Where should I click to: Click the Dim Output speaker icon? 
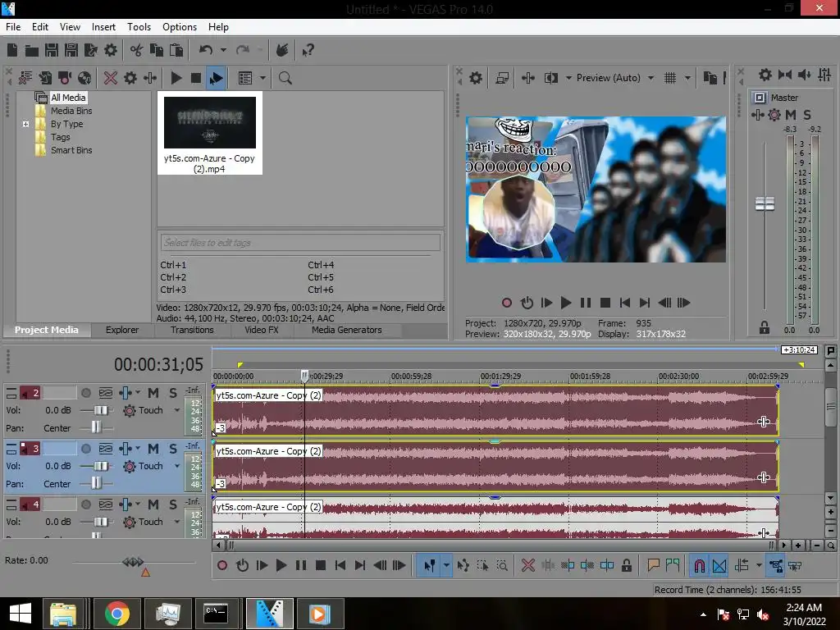(805, 75)
